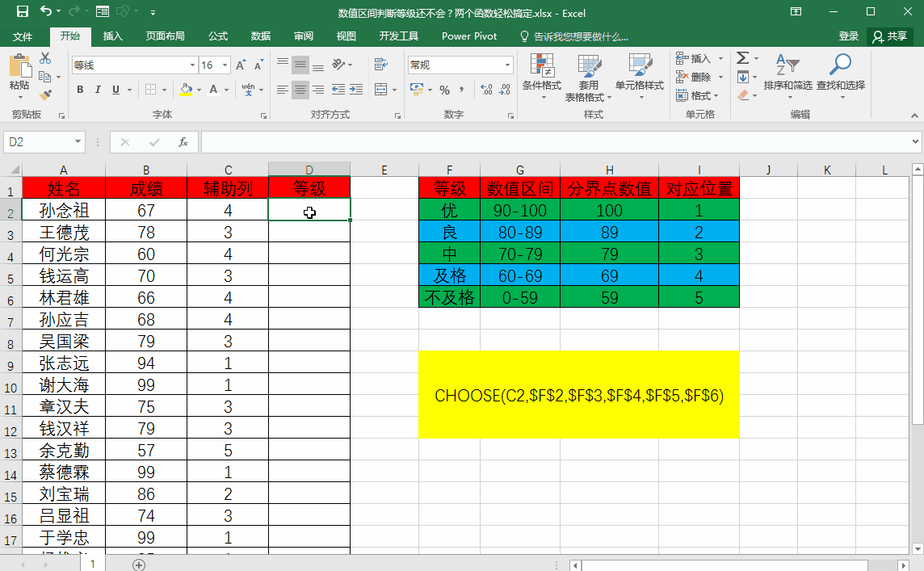Click the cell borders icon
The width and height of the screenshot is (924, 571).
[151, 90]
